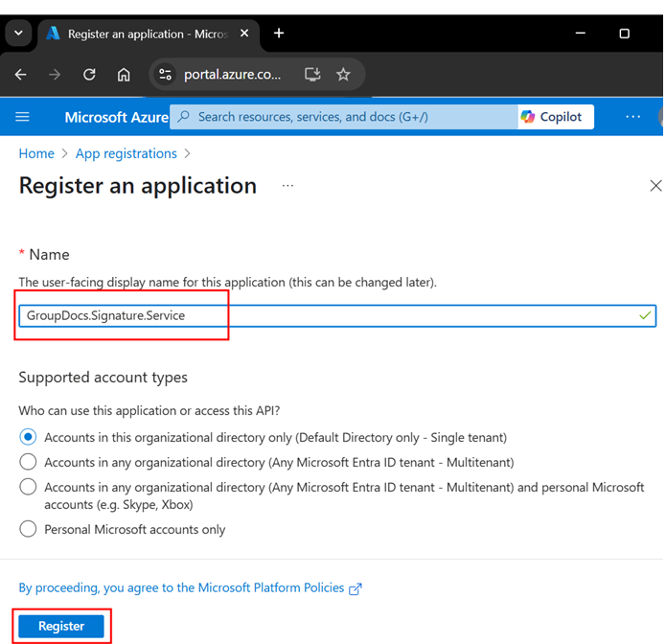
Task: Open site information icon in address bar
Action: [x=165, y=75]
